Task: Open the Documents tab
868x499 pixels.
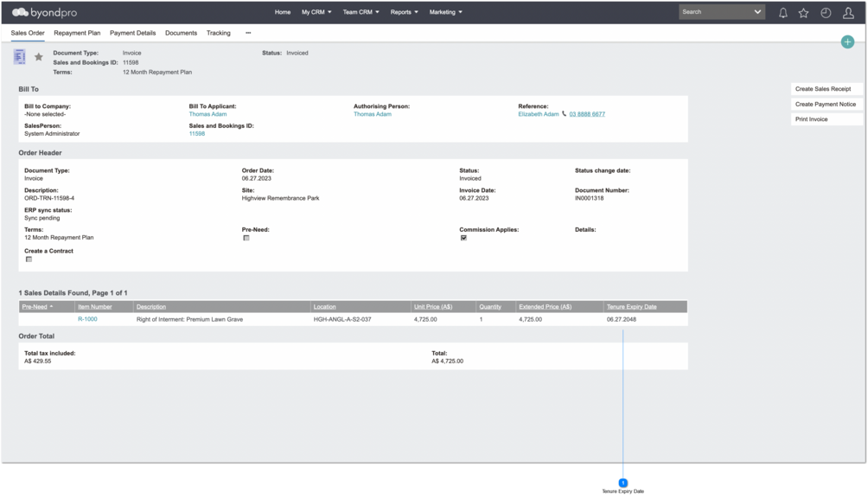Action: [181, 33]
